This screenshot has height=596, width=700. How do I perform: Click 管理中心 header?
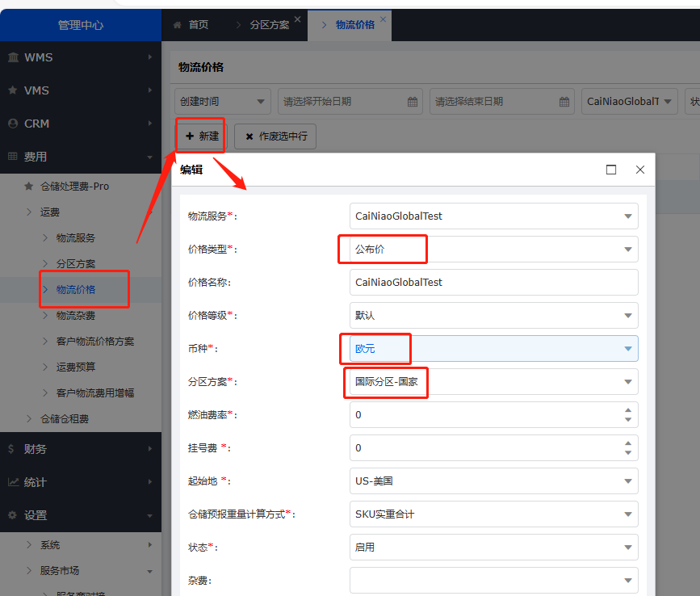pyautogui.click(x=81, y=25)
